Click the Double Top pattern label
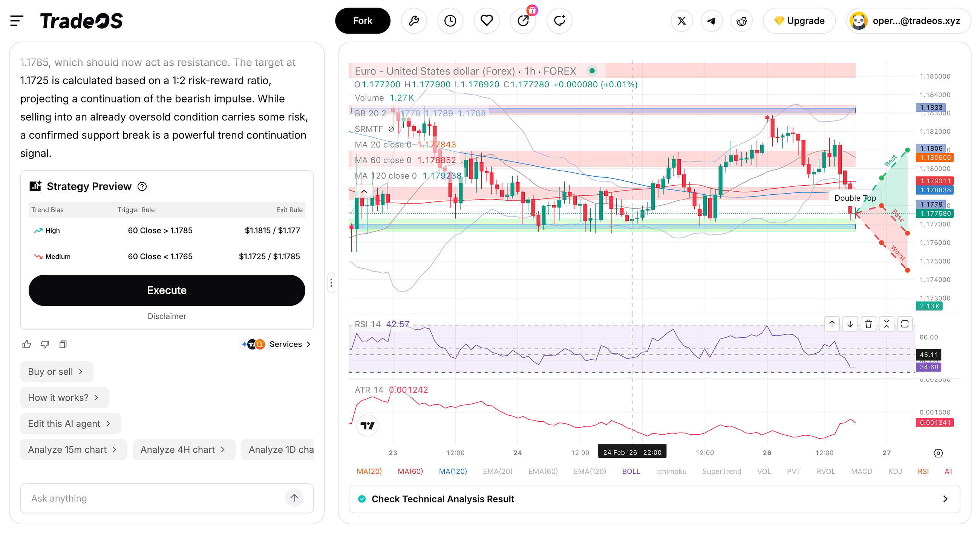Screen dimensions: 980x534 pyautogui.click(x=855, y=198)
